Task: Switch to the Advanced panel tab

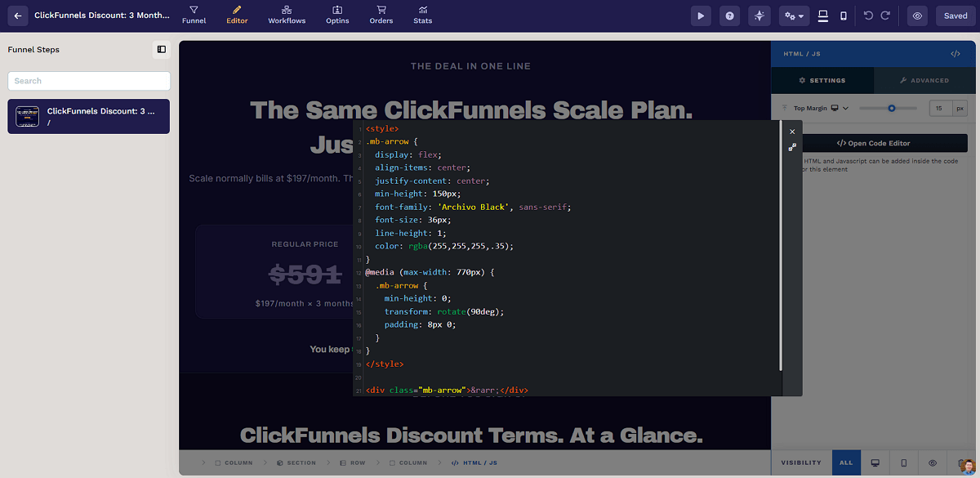Action: click(924, 80)
